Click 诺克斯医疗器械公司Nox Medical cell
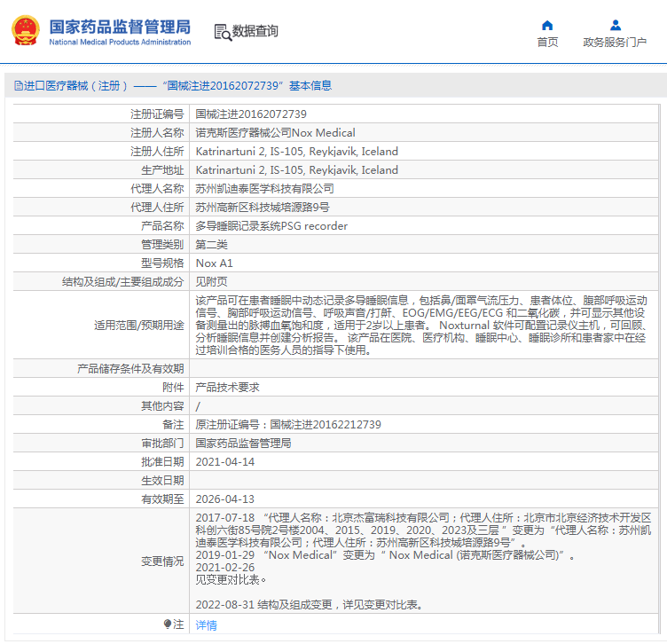 coord(275,133)
